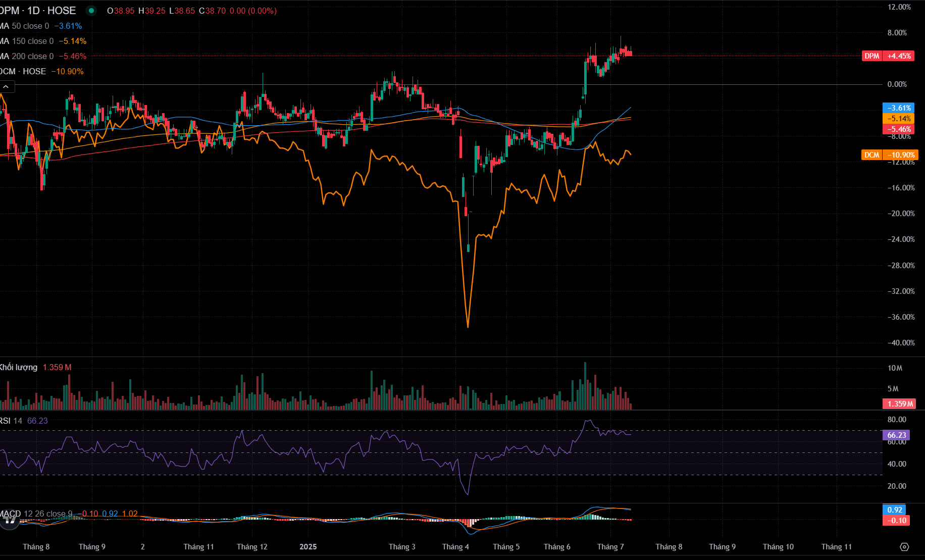
Task: Select the DCM HOSE comparison legend
Action: click(x=25, y=72)
